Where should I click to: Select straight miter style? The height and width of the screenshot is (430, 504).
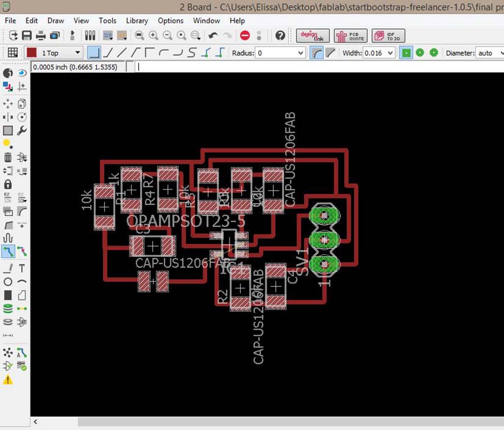click(x=330, y=53)
